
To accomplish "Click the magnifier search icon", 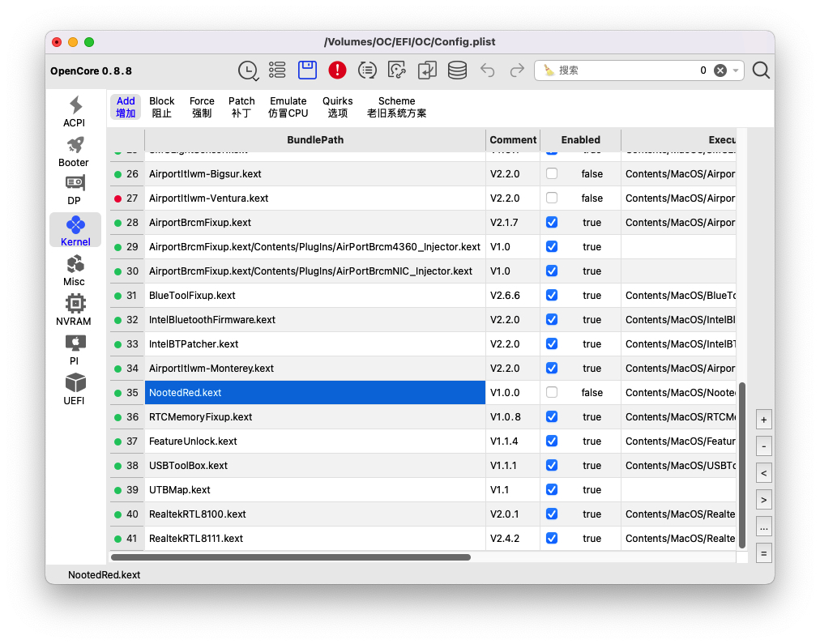I will (761, 70).
